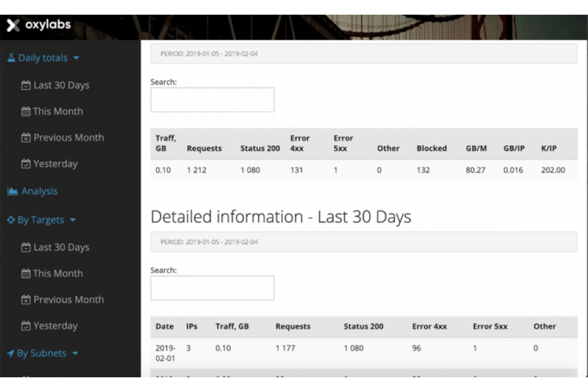Click inside the top Search field
This screenshot has width=588, height=392.
tap(212, 99)
